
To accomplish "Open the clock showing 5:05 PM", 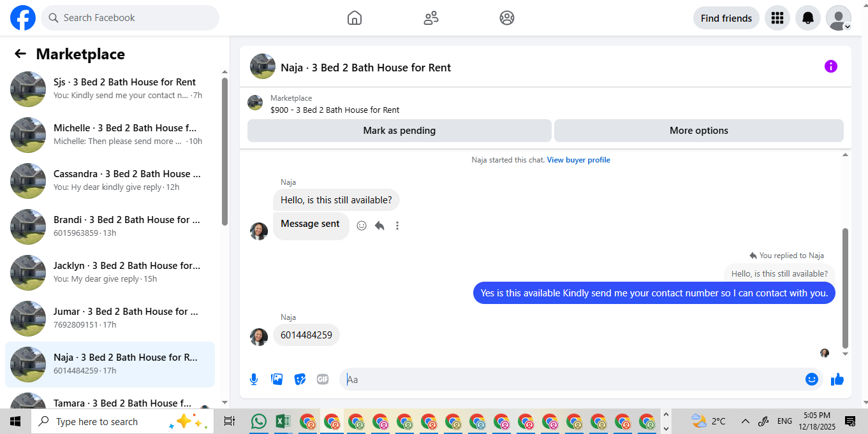I will [x=817, y=421].
